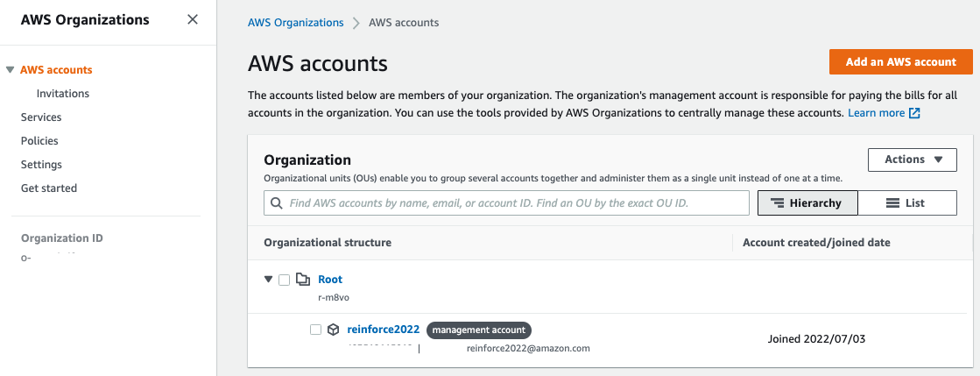This screenshot has height=376, width=980.
Task: Click Organizational structure column header
Action: click(328, 243)
